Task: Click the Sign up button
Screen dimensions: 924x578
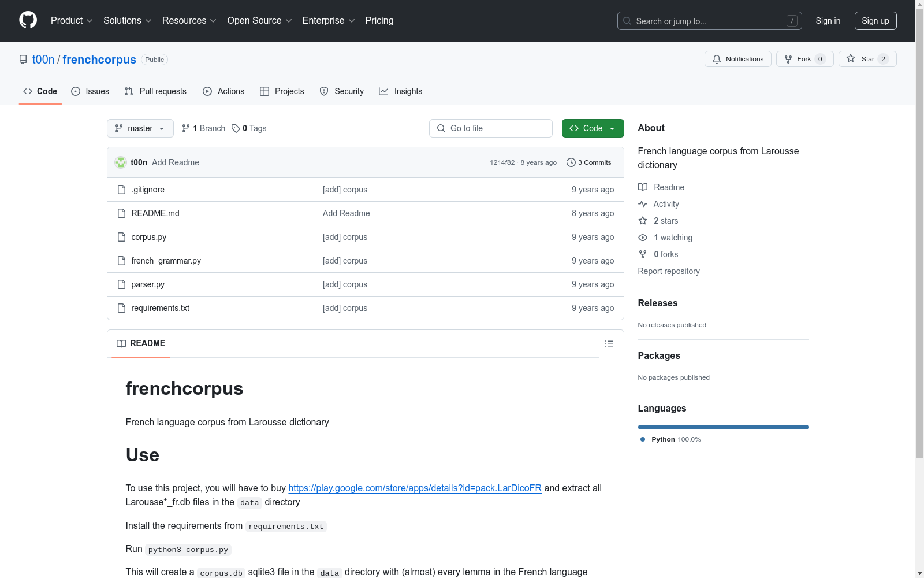Action: (875, 21)
